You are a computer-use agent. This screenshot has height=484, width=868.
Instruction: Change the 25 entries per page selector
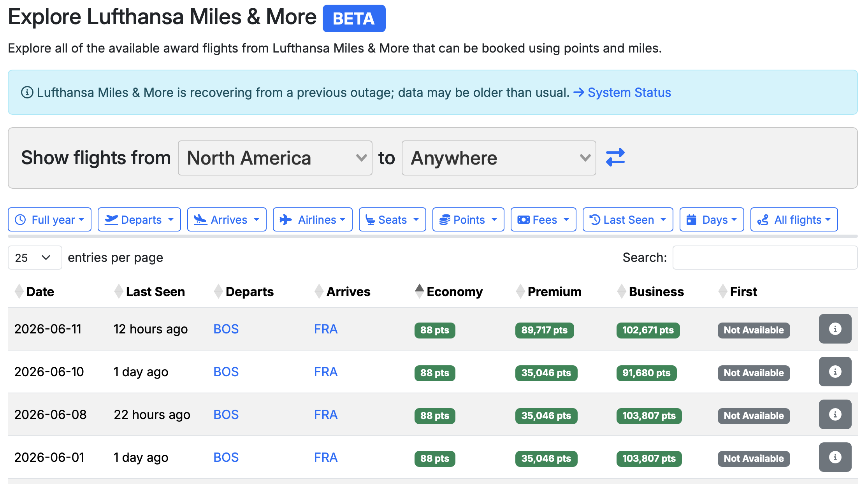point(35,258)
